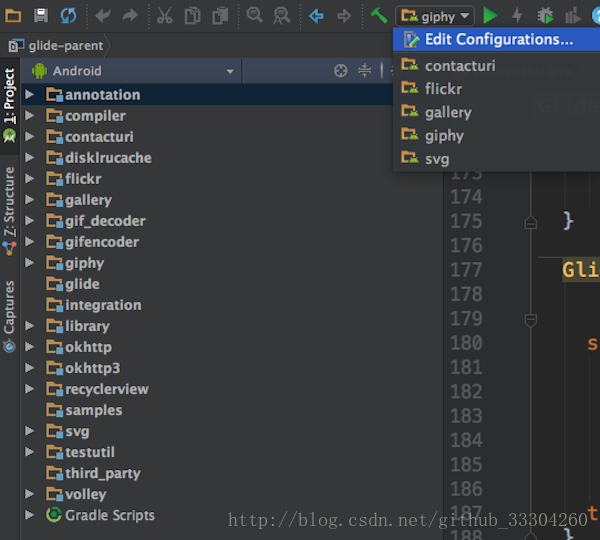Screen dimensions: 600x540
Task: Run with coverage icon
Action: (x=572, y=16)
